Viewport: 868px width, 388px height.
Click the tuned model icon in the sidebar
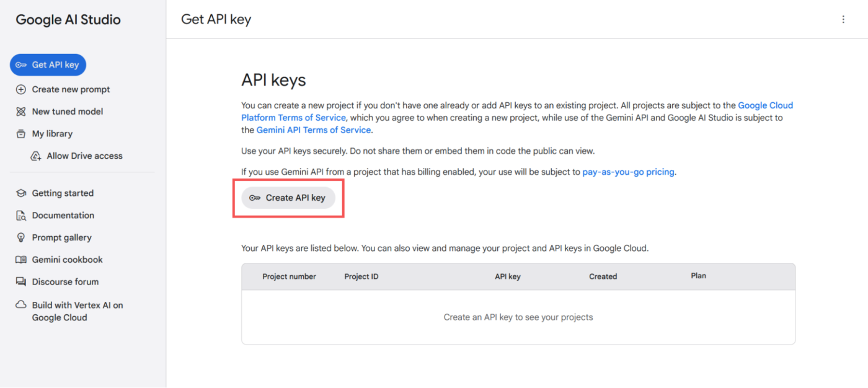(x=21, y=112)
